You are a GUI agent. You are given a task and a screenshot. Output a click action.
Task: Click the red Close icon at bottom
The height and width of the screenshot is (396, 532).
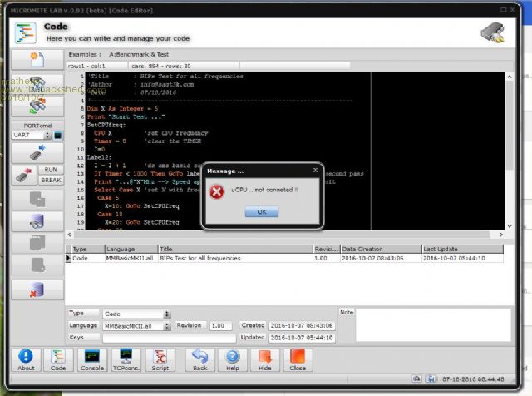tap(298, 359)
